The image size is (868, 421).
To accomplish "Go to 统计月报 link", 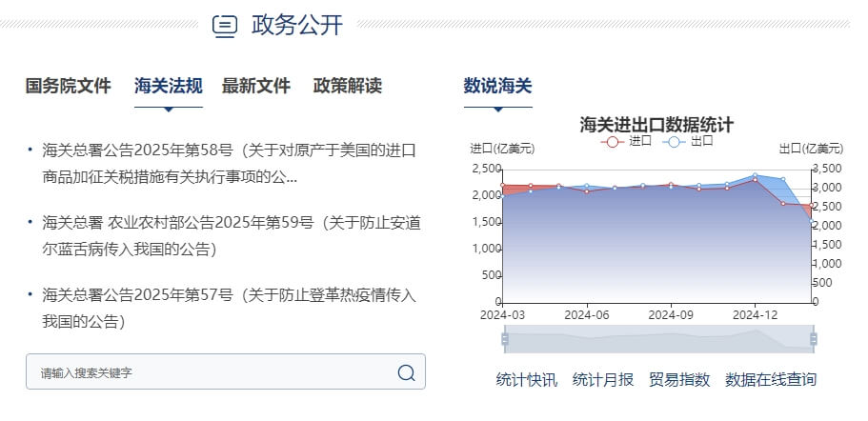I will coord(603,380).
